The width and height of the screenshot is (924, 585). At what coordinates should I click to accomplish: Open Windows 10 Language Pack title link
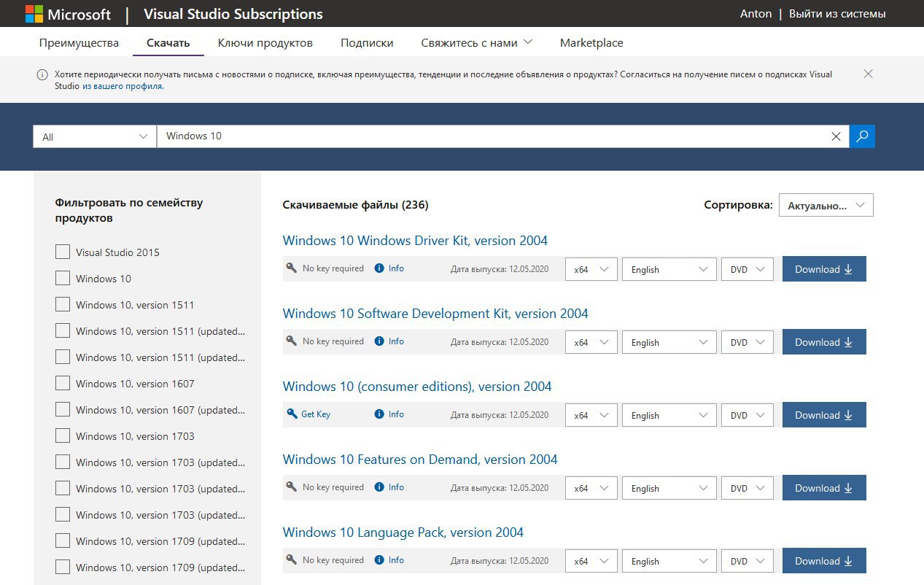pos(403,532)
